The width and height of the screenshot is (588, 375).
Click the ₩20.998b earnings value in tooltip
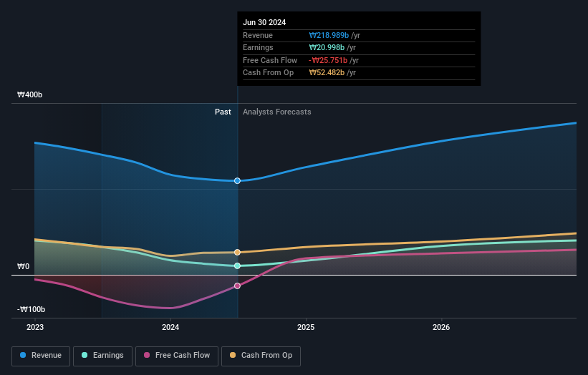[327, 47]
